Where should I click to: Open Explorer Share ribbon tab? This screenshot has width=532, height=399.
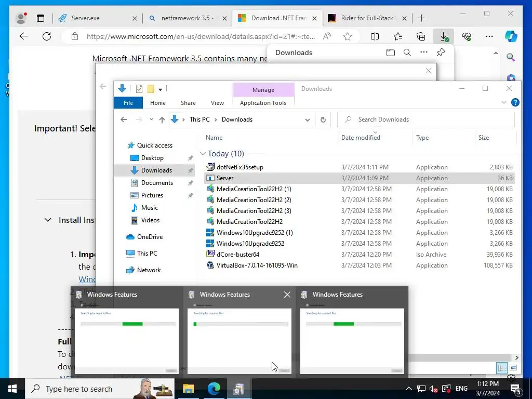point(188,103)
